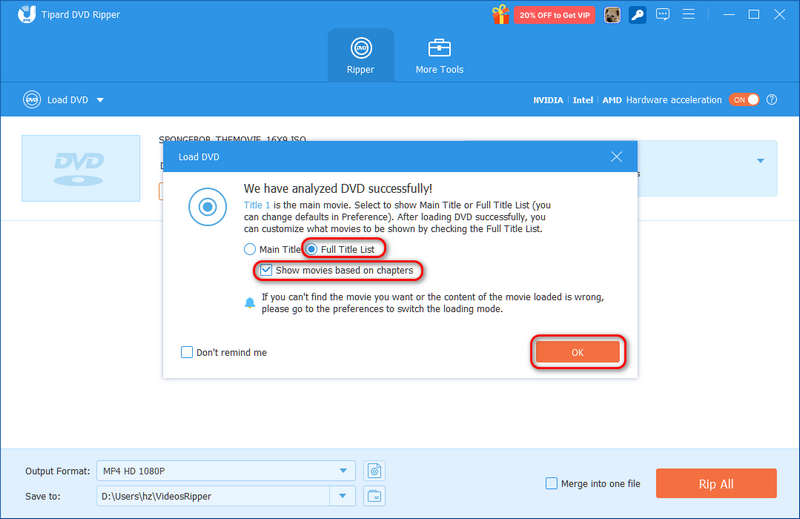Open the hamburger menu icon
The height and width of the screenshot is (519, 800).
(688, 14)
